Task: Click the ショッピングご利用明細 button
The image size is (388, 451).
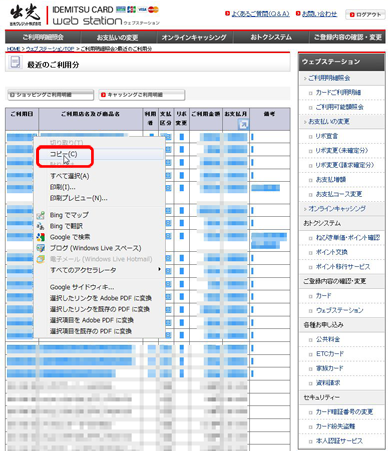Action: [x=50, y=95]
